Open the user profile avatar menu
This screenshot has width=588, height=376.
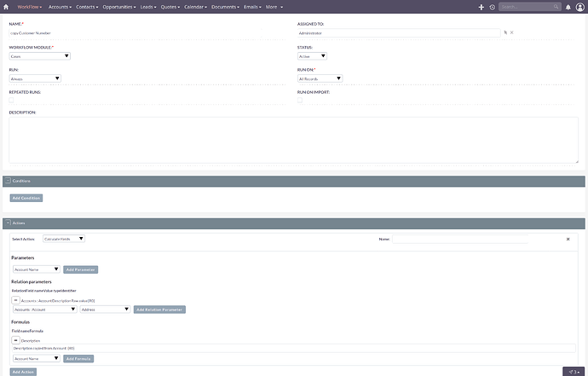click(580, 7)
